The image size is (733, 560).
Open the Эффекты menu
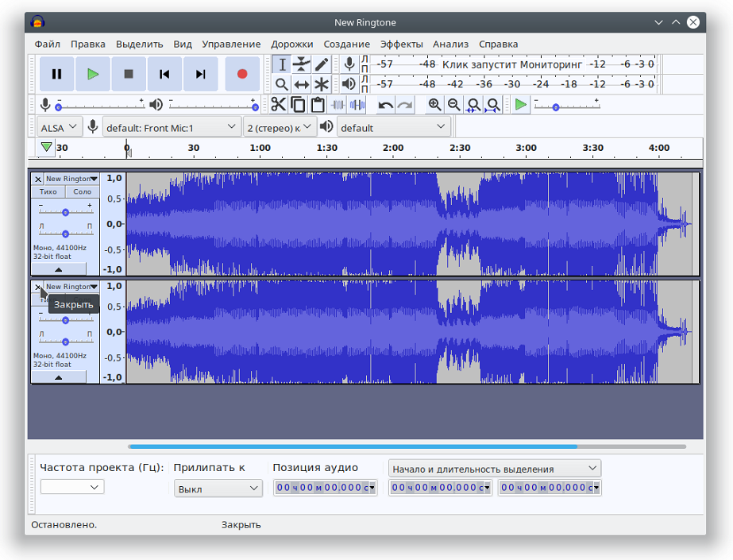click(x=401, y=44)
